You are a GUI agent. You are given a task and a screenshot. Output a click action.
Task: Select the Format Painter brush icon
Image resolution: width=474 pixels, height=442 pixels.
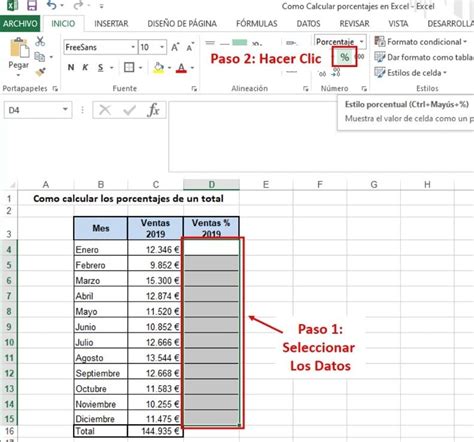click(x=40, y=72)
